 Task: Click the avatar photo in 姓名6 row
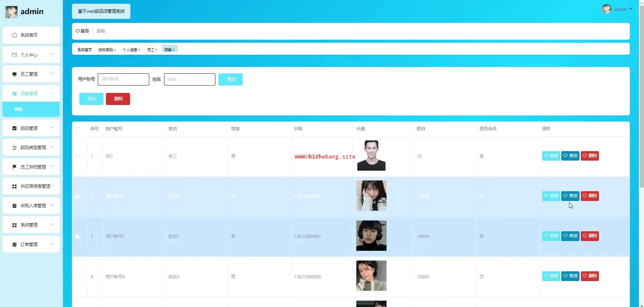[371, 276]
